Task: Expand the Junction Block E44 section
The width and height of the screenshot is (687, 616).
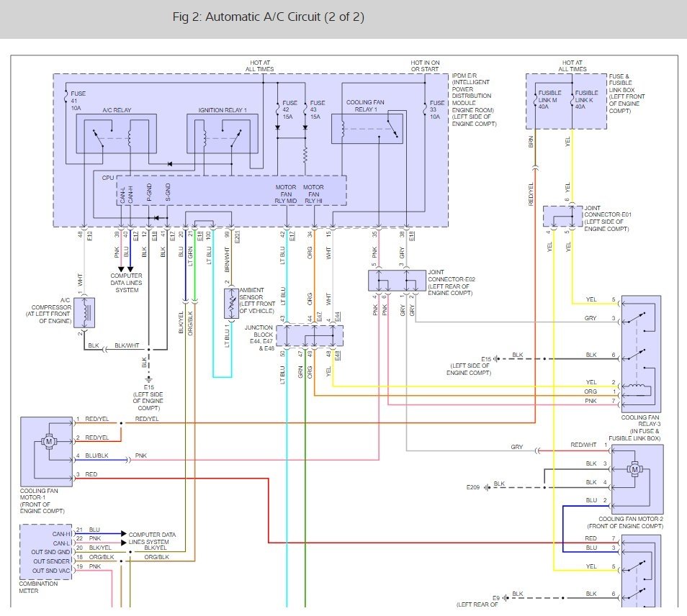Action: pos(311,335)
